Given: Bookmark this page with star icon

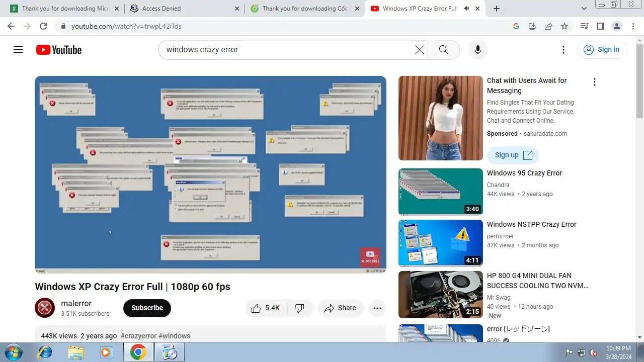Looking at the screenshot, I should click(565, 26).
